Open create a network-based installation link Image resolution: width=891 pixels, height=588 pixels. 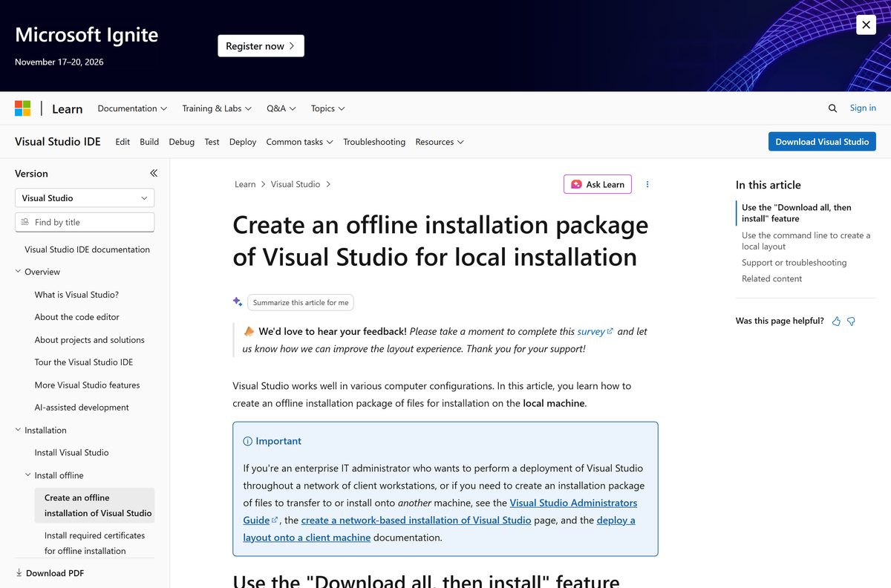(x=416, y=520)
